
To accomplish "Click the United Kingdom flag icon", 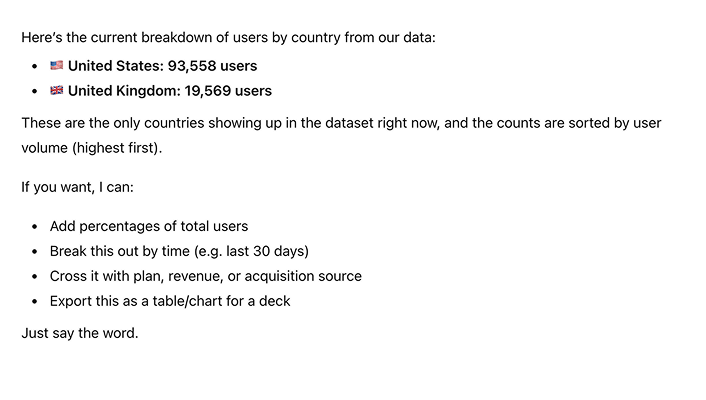I will pyautogui.click(x=57, y=91).
